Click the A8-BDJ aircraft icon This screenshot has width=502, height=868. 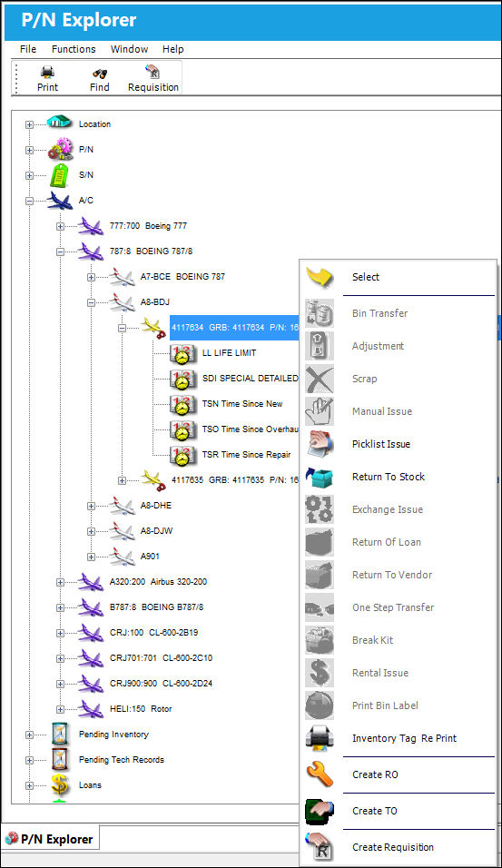[122, 302]
